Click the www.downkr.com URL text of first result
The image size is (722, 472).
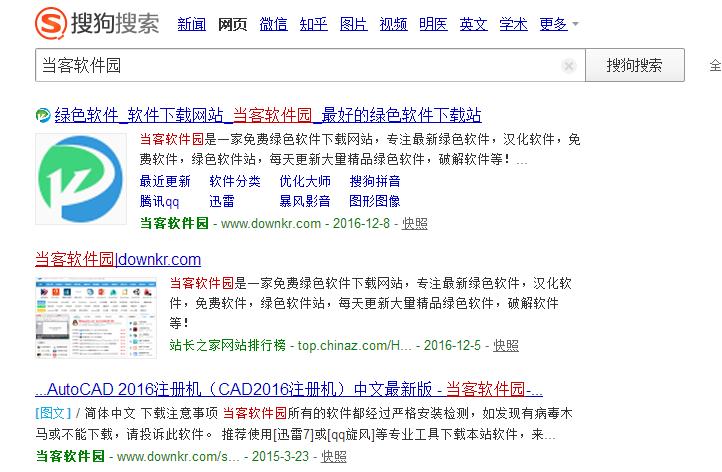[x=271, y=224]
